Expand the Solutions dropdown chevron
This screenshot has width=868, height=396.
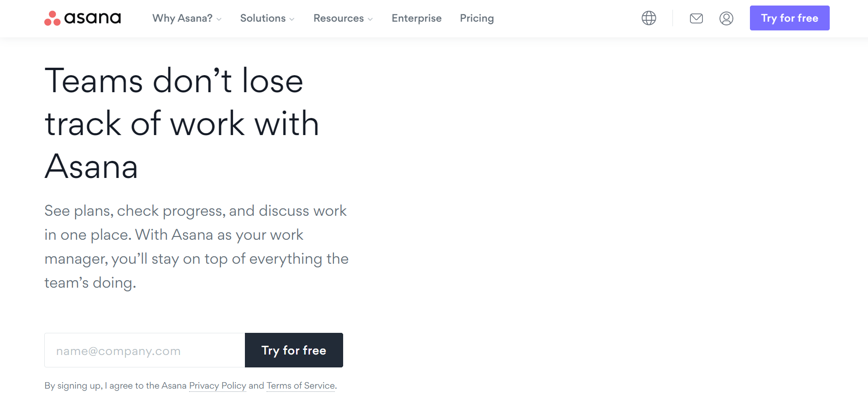tap(292, 19)
